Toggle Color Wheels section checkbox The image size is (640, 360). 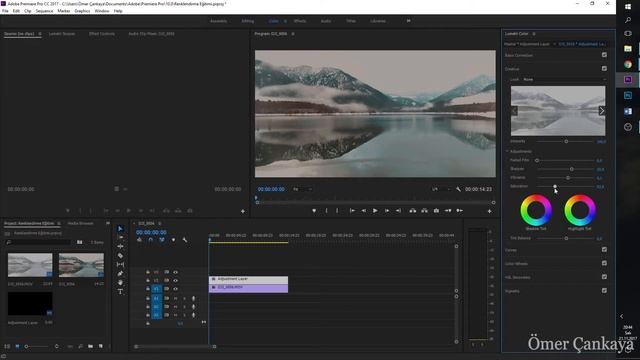coord(604,263)
